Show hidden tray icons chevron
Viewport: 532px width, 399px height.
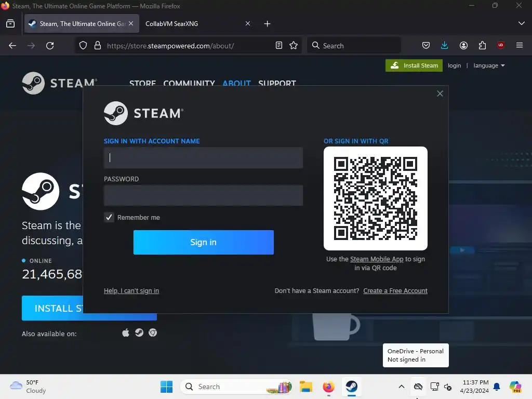click(x=402, y=387)
